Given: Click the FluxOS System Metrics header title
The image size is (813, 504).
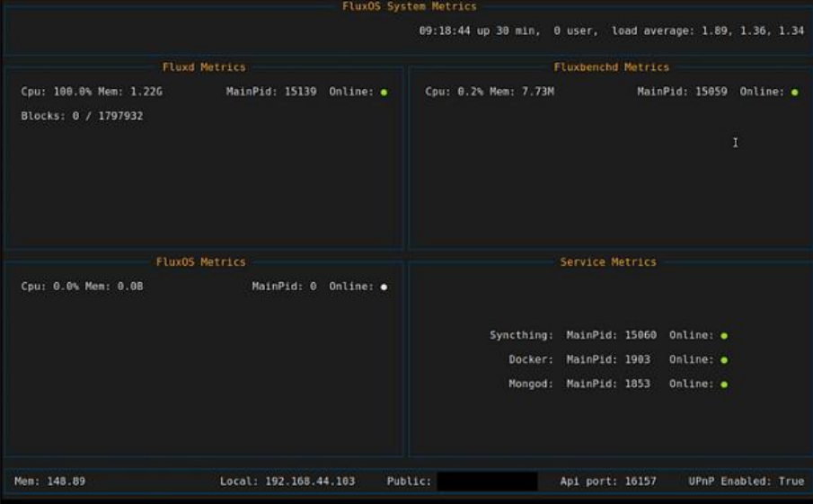Looking at the screenshot, I should (409, 6).
